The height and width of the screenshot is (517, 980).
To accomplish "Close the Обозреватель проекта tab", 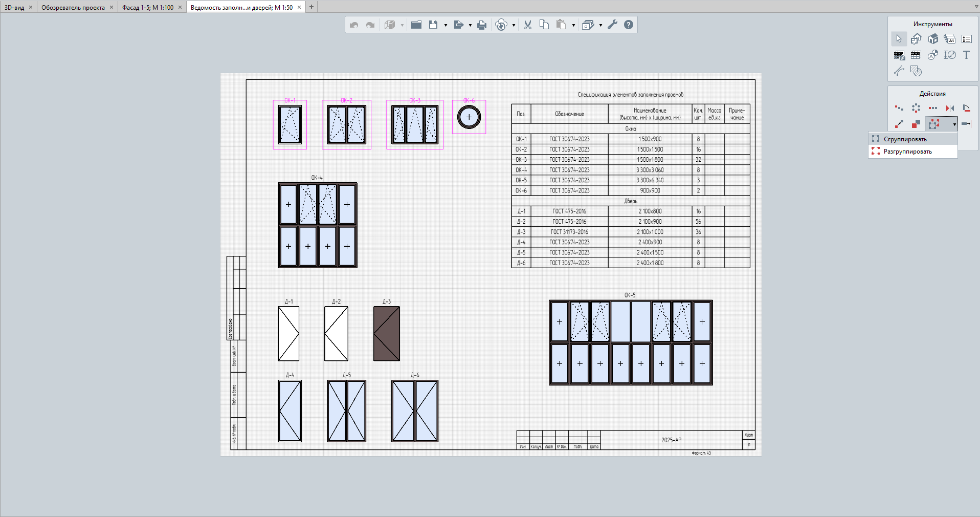I will point(112,7).
